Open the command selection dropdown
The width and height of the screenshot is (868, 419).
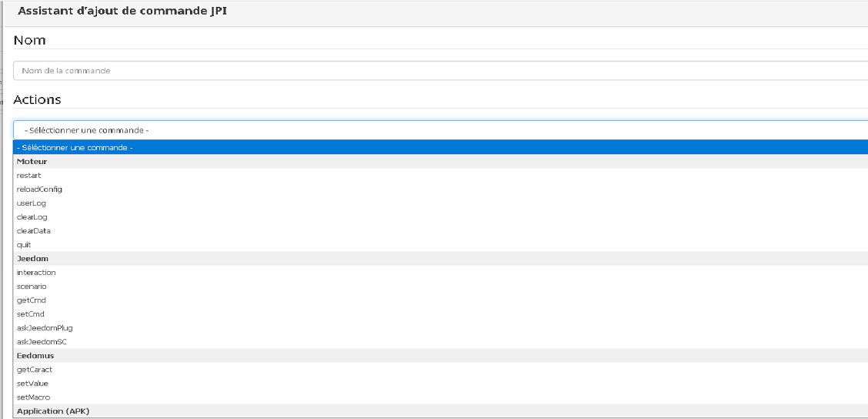coord(439,130)
